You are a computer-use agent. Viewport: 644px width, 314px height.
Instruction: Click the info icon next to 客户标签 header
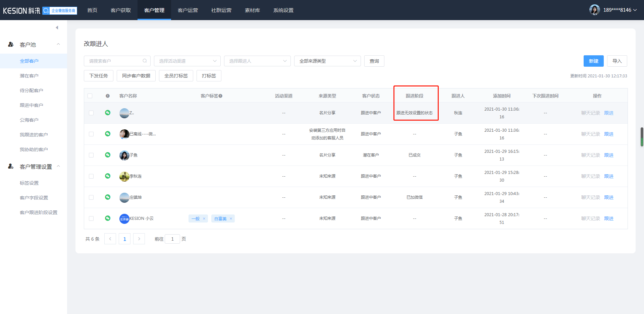[x=220, y=96]
